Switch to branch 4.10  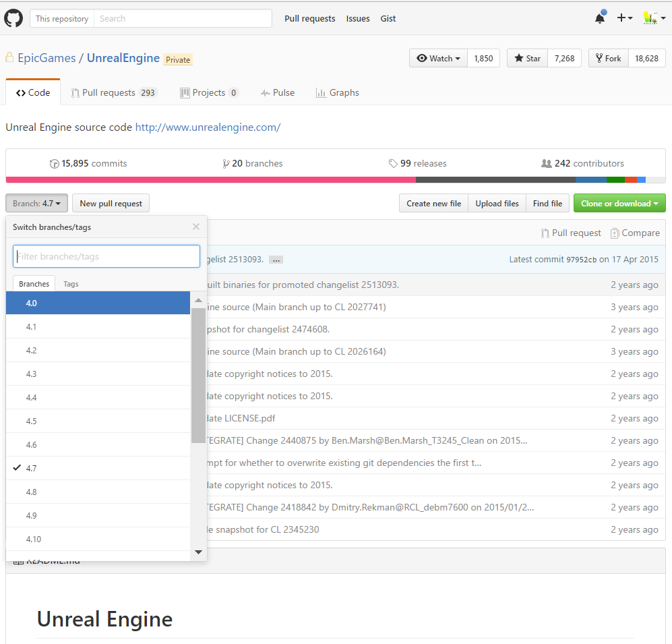click(x=98, y=539)
